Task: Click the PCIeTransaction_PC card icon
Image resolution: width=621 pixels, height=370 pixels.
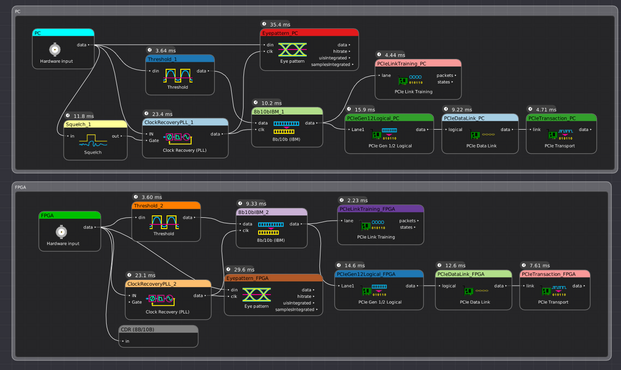Action: click(560, 134)
